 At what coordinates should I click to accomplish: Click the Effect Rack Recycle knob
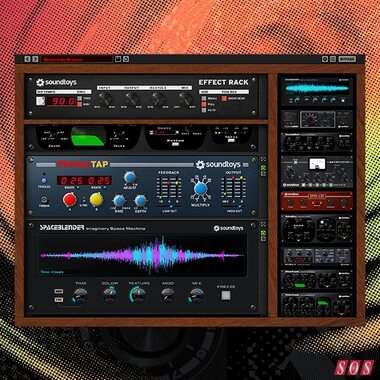pyautogui.click(x=158, y=98)
